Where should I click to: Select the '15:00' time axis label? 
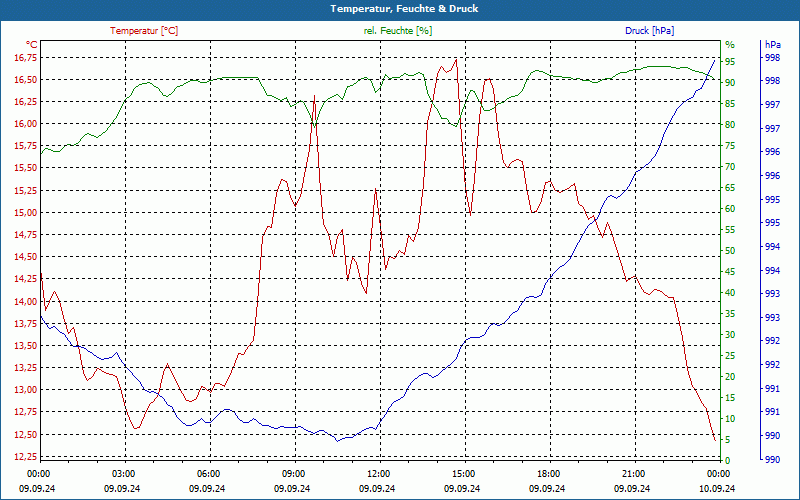point(463,473)
